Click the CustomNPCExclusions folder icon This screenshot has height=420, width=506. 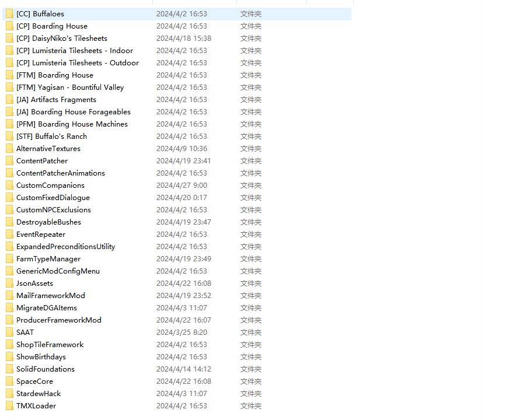coord(10,210)
